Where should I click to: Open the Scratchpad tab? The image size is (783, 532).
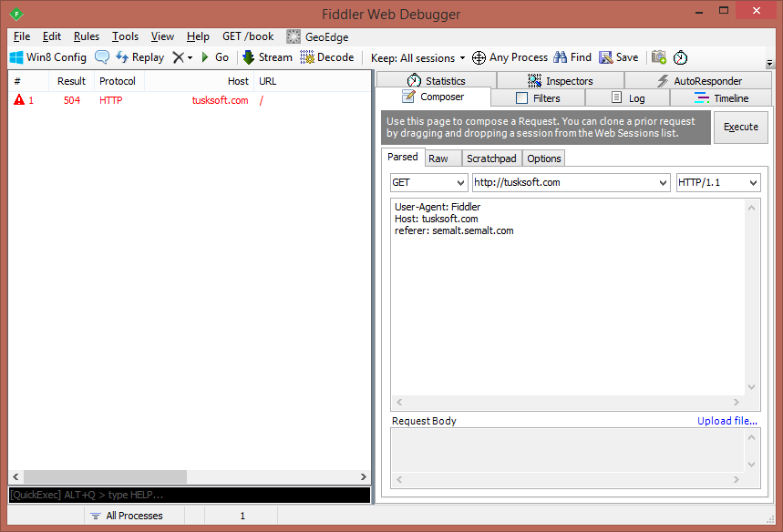(x=491, y=159)
